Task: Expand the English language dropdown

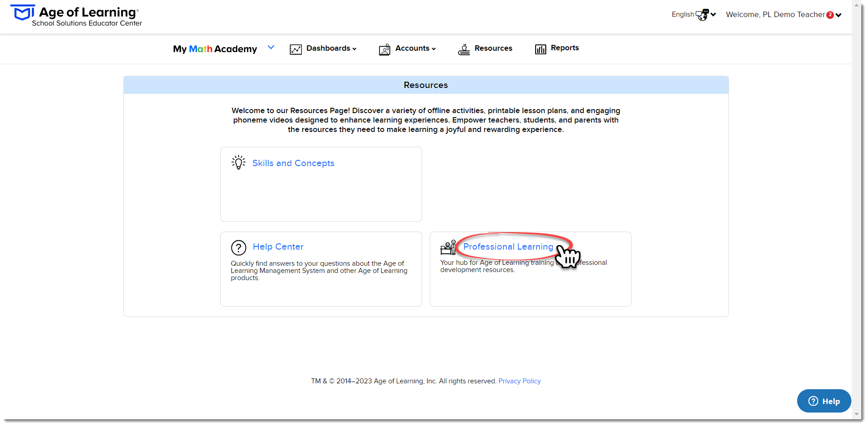Action: (694, 15)
